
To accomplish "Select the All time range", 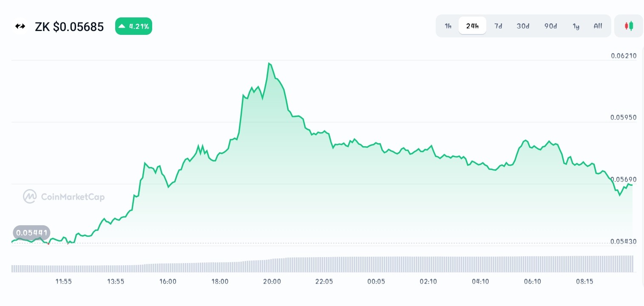I will point(598,26).
